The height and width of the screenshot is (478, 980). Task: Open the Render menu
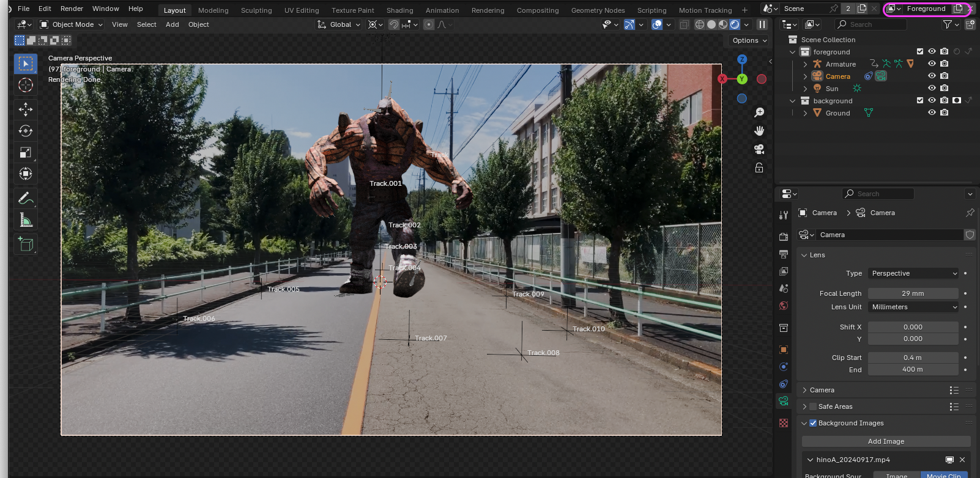click(x=72, y=9)
